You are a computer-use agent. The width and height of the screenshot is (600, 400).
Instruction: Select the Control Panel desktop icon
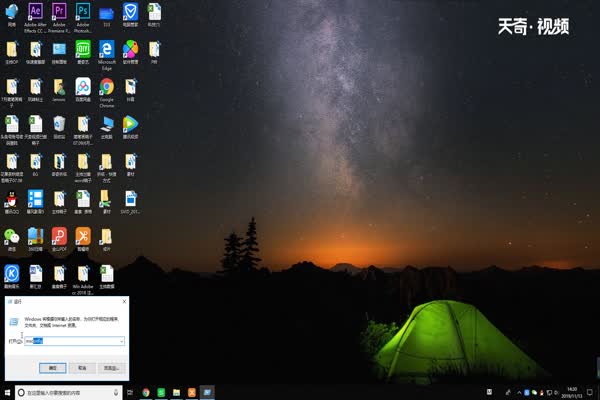tap(59, 52)
